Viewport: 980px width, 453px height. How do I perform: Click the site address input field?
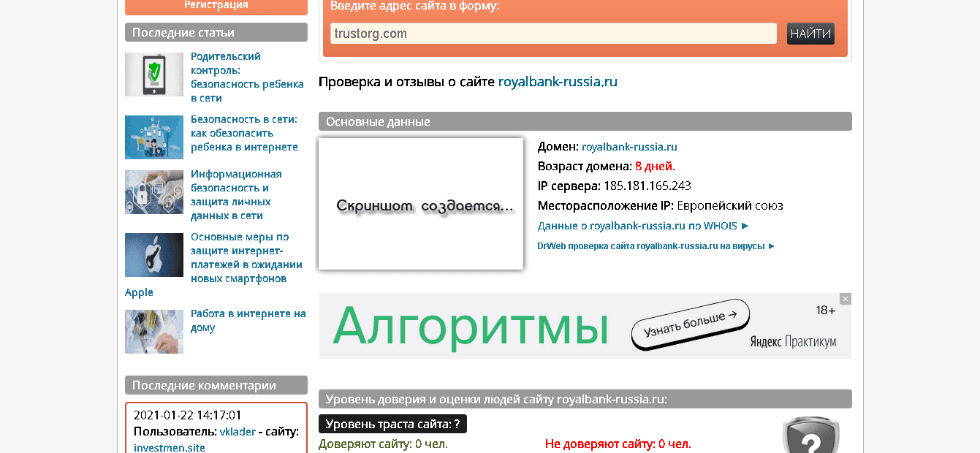[x=553, y=34]
